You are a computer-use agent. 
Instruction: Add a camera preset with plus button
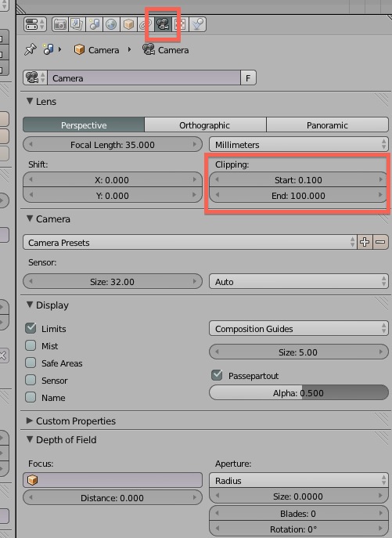coord(365,242)
